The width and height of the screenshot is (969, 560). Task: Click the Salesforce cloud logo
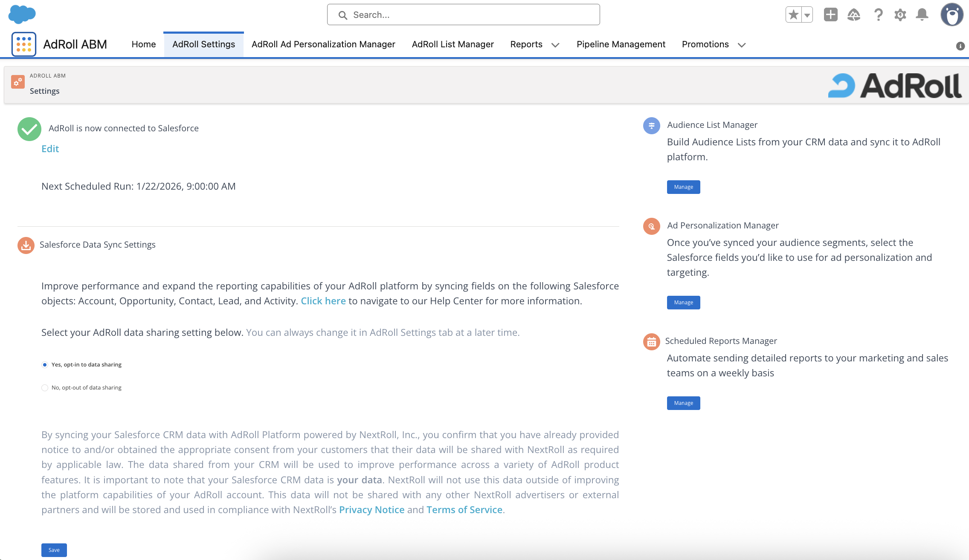(x=22, y=14)
